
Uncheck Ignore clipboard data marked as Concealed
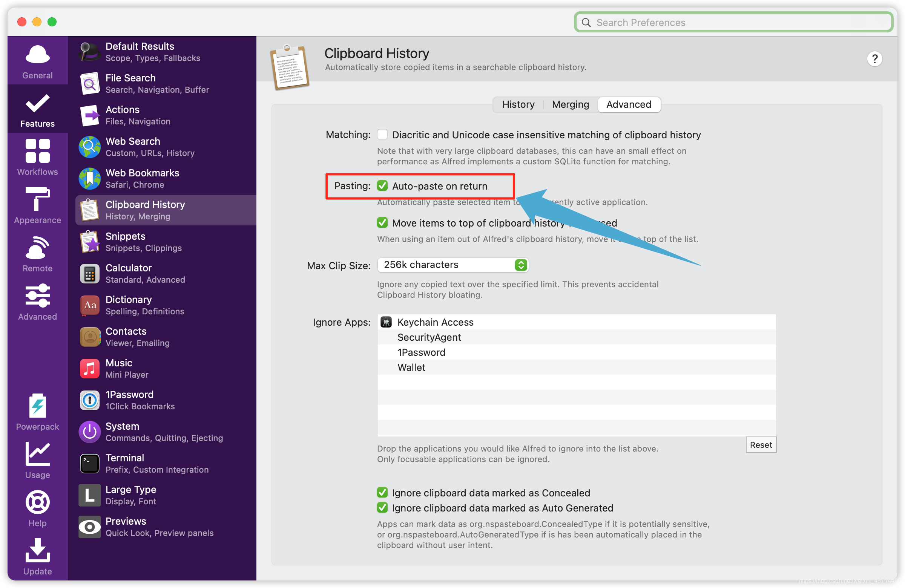[382, 493]
